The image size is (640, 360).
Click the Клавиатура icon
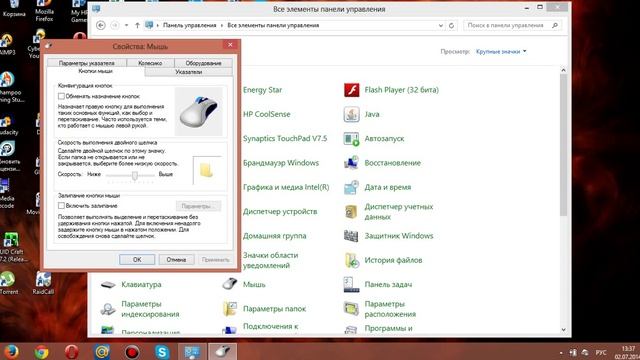[x=108, y=284]
